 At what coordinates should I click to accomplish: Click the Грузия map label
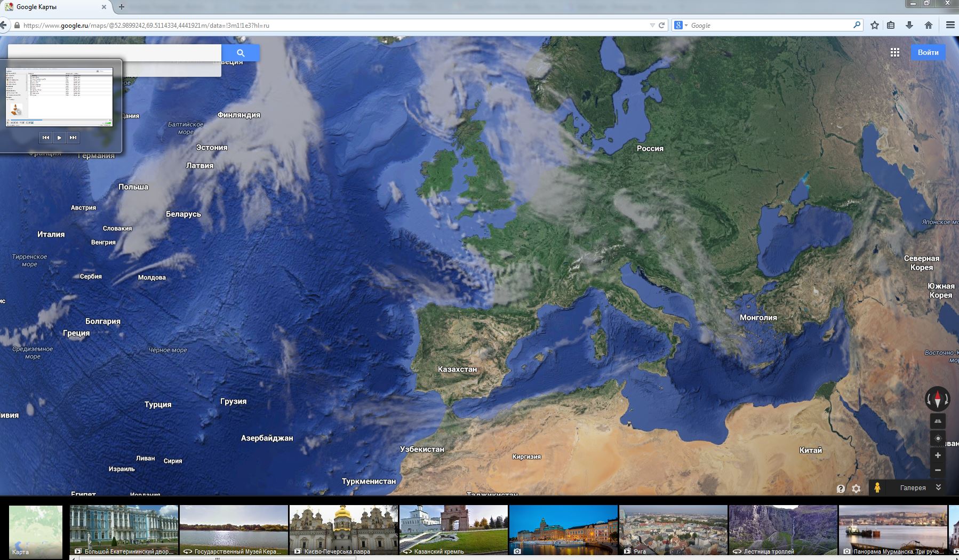coord(234,401)
